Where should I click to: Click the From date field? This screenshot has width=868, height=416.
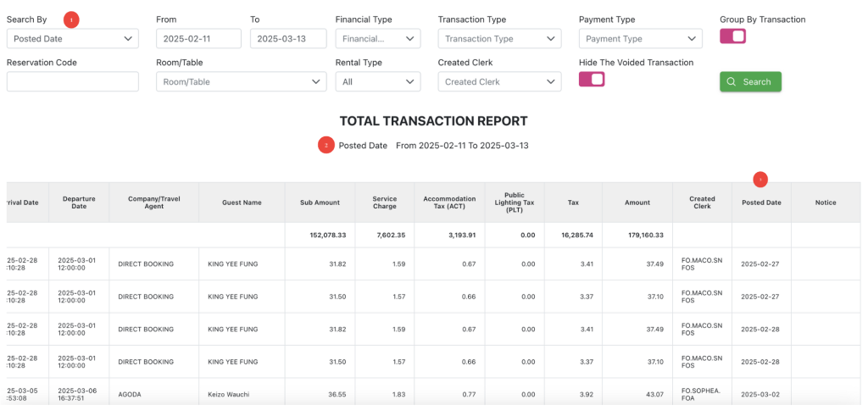[x=198, y=38]
